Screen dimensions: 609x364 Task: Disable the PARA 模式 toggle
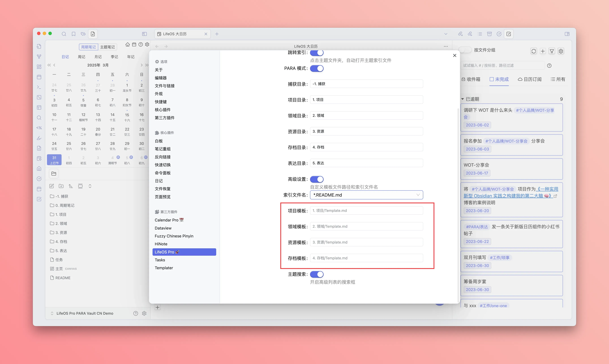[317, 68]
